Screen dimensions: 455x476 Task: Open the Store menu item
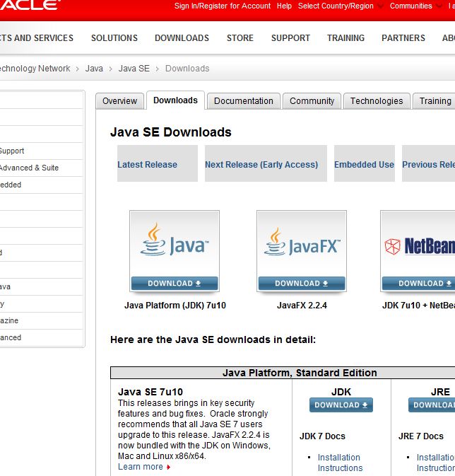[240, 38]
